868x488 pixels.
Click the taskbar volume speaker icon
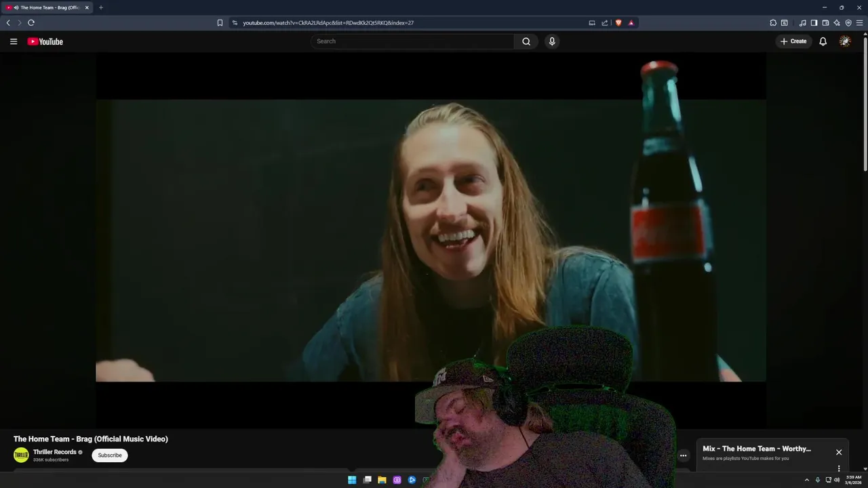[837, 480]
